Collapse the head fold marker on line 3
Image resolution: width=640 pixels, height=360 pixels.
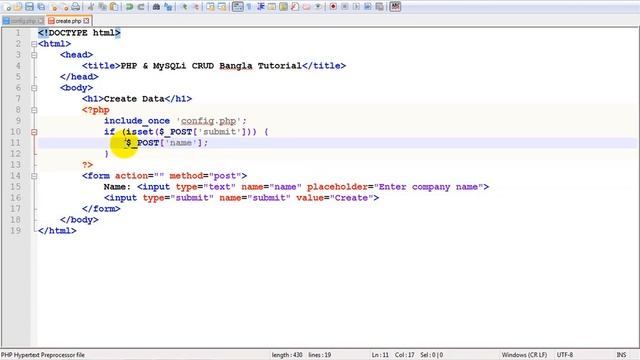click(34, 55)
